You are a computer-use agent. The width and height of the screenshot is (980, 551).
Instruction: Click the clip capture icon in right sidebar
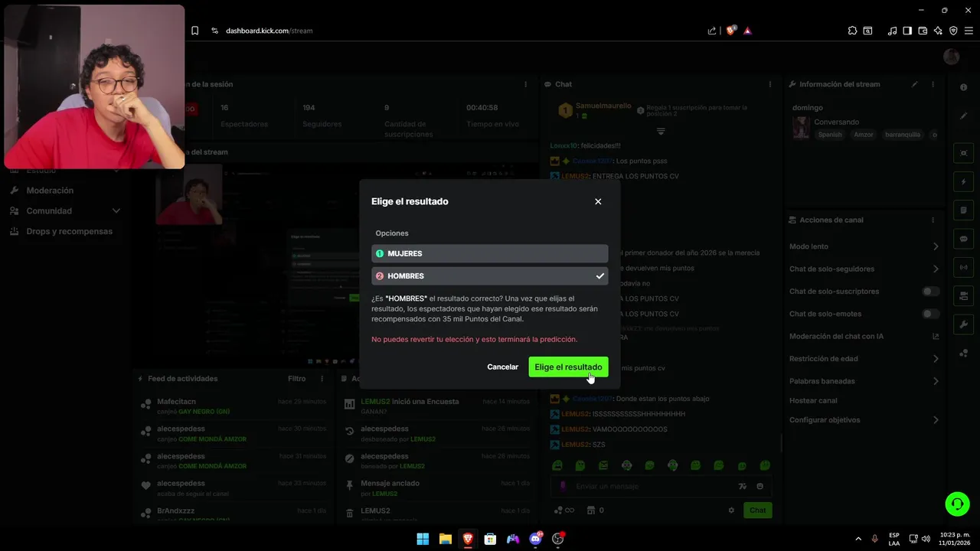[964, 153]
